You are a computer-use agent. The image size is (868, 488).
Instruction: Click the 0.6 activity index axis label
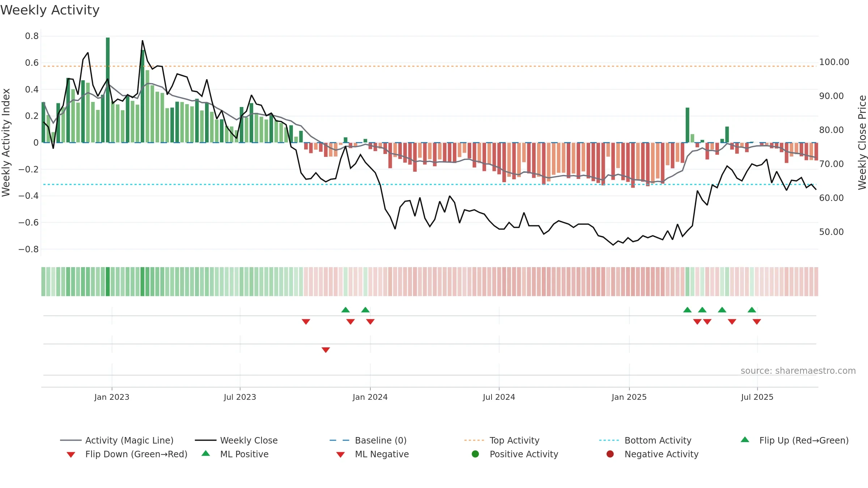tap(32, 63)
